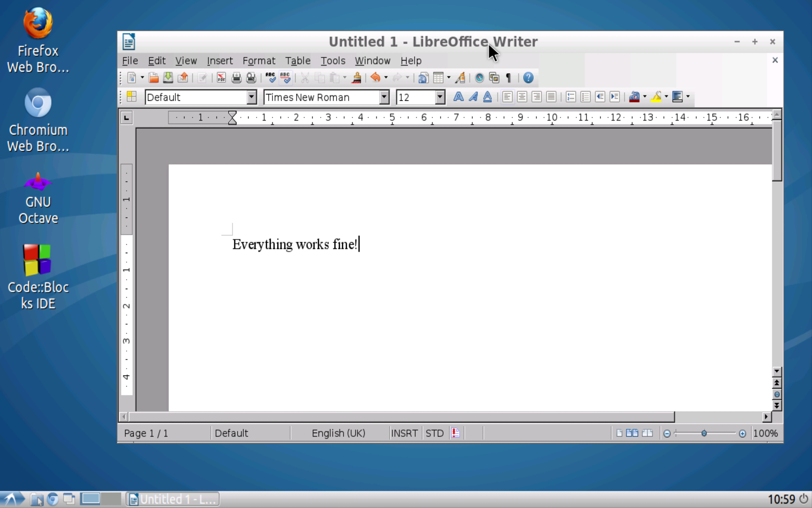Click the Format Paintbrush icon
Viewport: 812px width, 508px height.
[x=357, y=78]
